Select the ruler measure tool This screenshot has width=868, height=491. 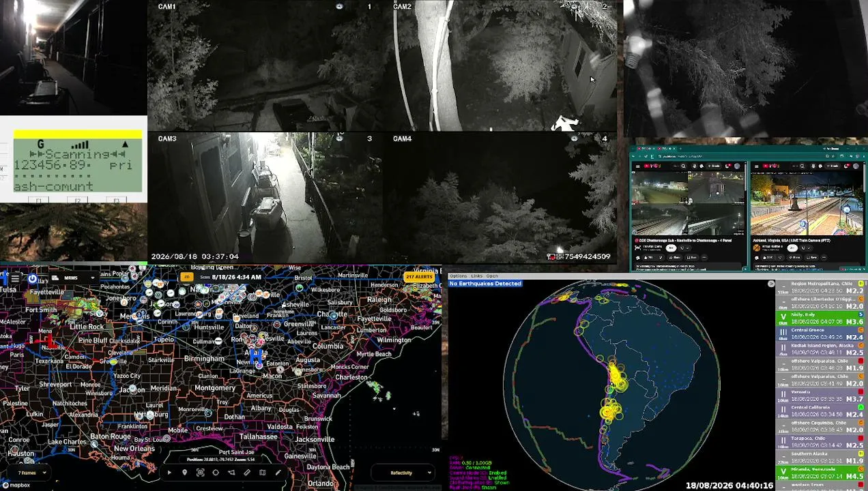tap(247, 472)
